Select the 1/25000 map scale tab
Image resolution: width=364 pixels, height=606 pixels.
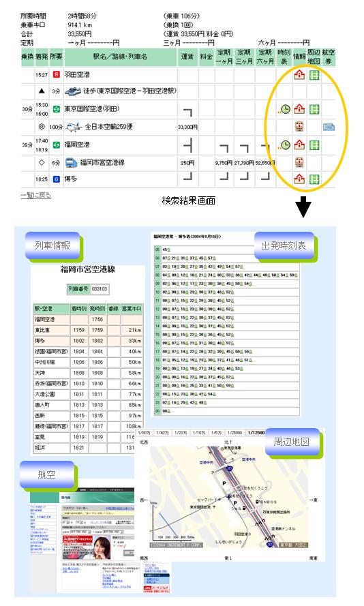234,433
